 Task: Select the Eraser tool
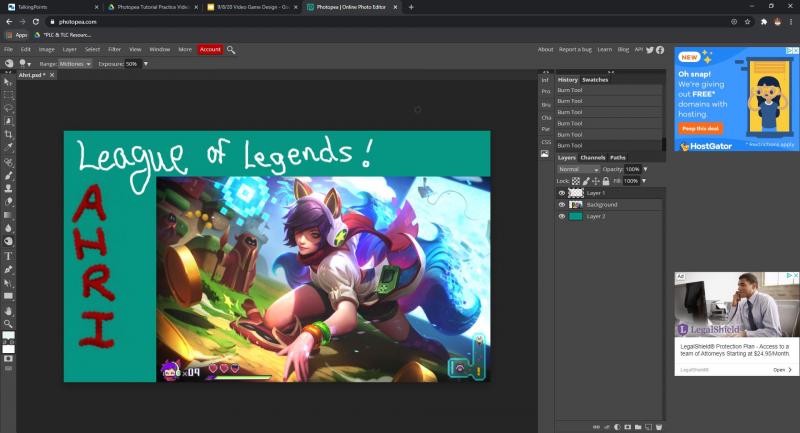(8, 202)
